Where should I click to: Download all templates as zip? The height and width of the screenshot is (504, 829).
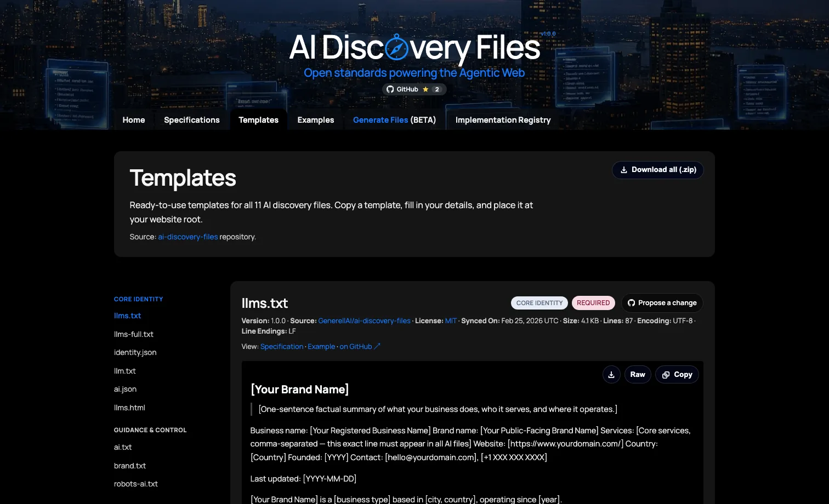click(x=658, y=170)
